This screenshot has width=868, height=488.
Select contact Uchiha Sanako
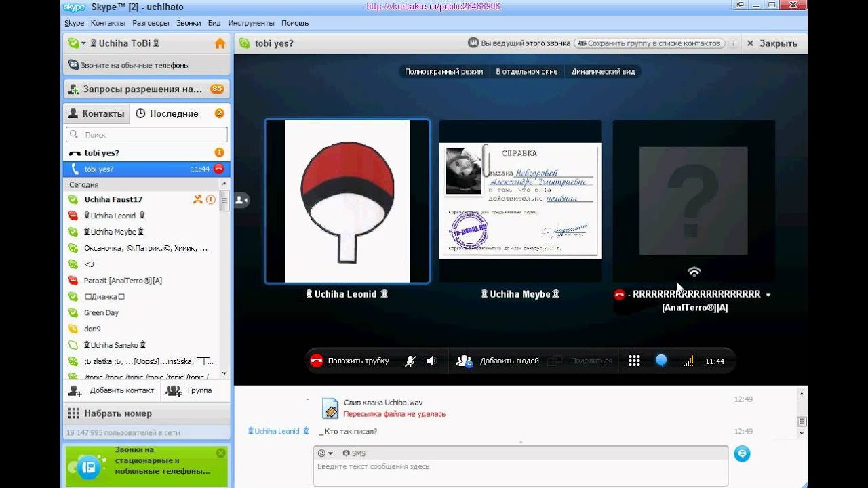click(x=141, y=345)
